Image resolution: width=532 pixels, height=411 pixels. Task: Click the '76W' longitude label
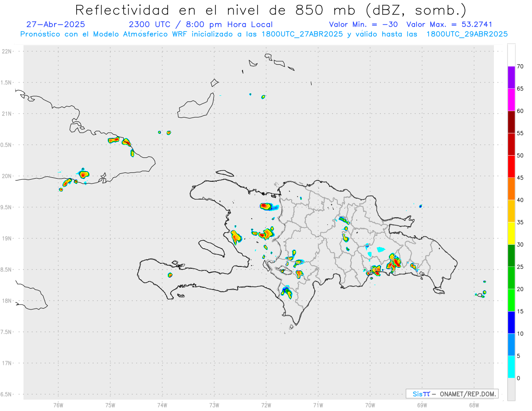pos(58,405)
